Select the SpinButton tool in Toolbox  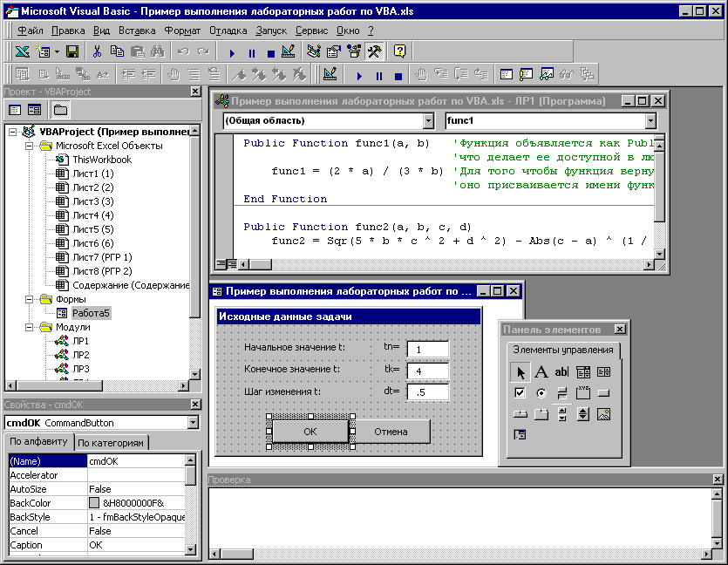pos(583,414)
